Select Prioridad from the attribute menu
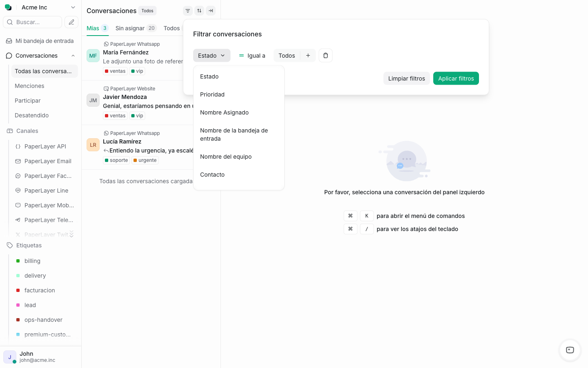Image resolution: width=588 pixels, height=368 pixels. pos(239,94)
